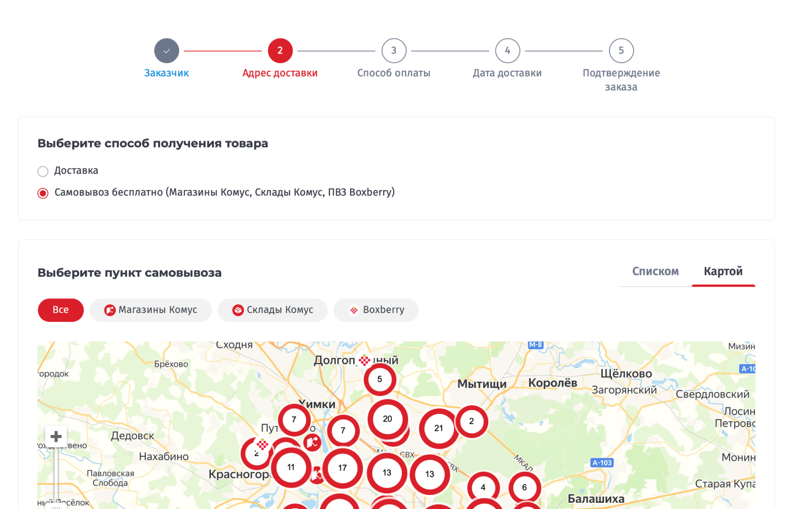Image resolution: width=812 pixels, height=509 pixels.
Task: Open the cluster 7 beside Химки label
Action: coord(294,420)
